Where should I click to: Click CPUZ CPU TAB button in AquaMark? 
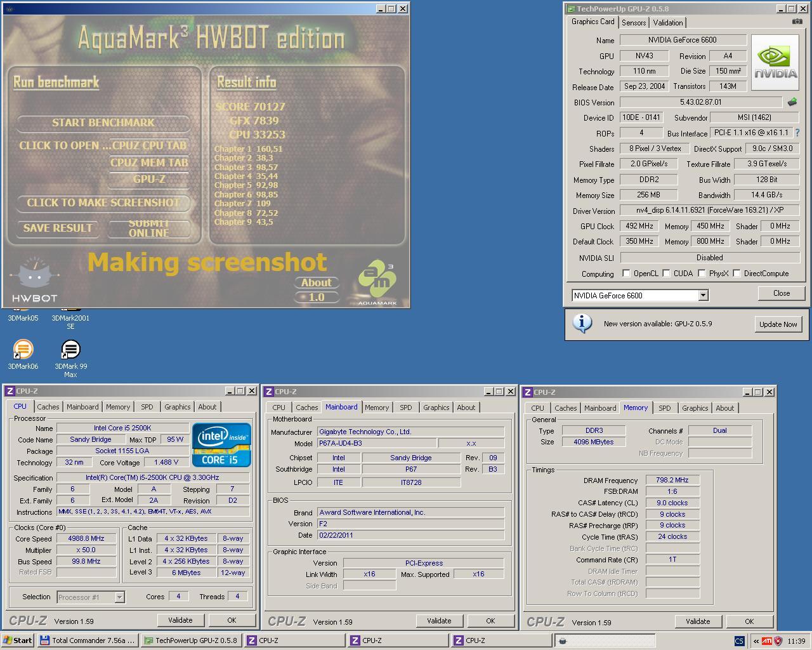[150, 145]
